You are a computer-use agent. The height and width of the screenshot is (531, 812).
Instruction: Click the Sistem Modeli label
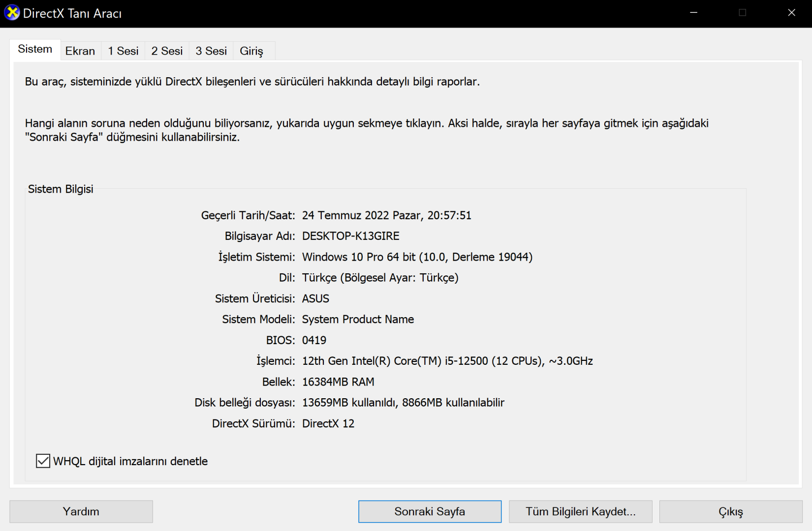tap(258, 320)
